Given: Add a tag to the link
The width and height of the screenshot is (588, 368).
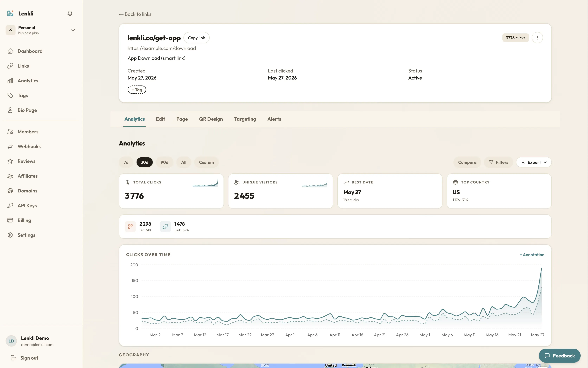Looking at the screenshot, I should (x=137, y=90).
